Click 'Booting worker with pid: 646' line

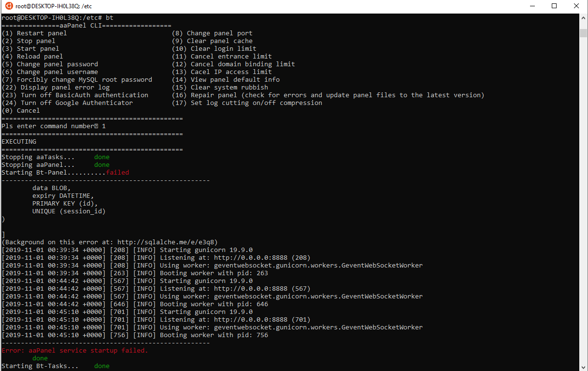[135, 304]
